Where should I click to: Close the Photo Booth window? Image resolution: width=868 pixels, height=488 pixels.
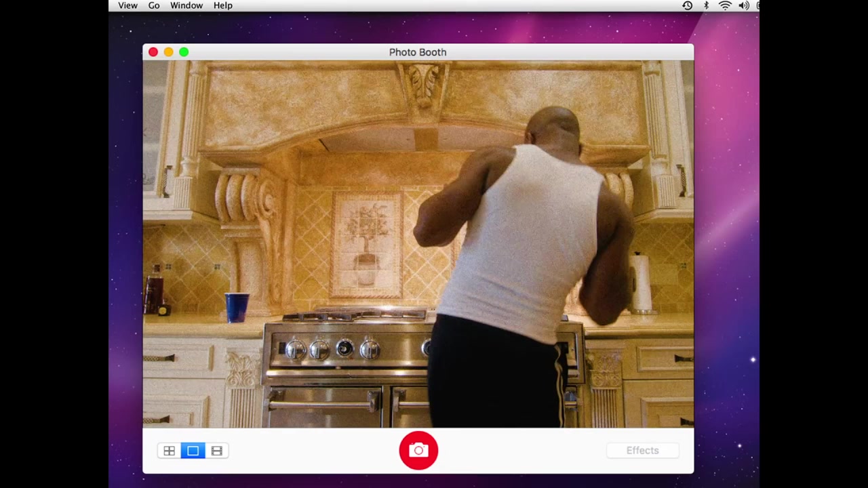(153, 52)
